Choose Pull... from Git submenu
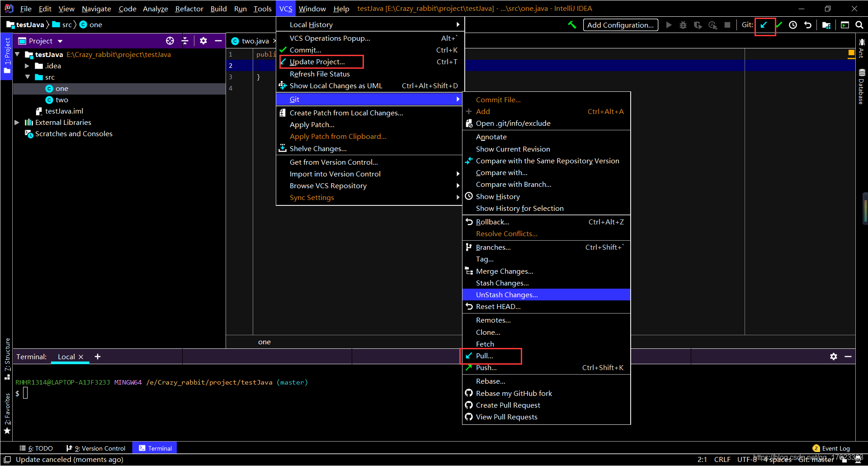The image size is (868, 466). [546, 356]
